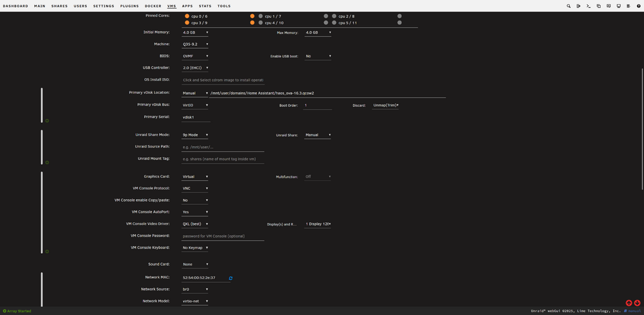Open the USB Controller dropdown

pyautogui.click(x=195, y=68)
